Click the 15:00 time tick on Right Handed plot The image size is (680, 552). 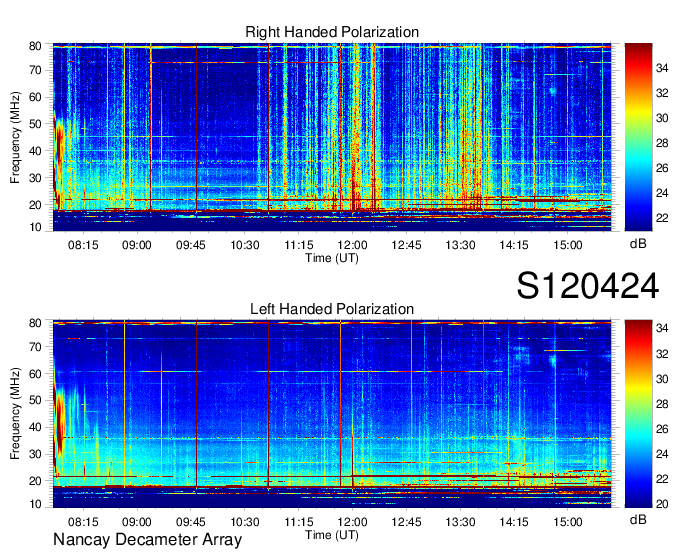coord(568,245)
